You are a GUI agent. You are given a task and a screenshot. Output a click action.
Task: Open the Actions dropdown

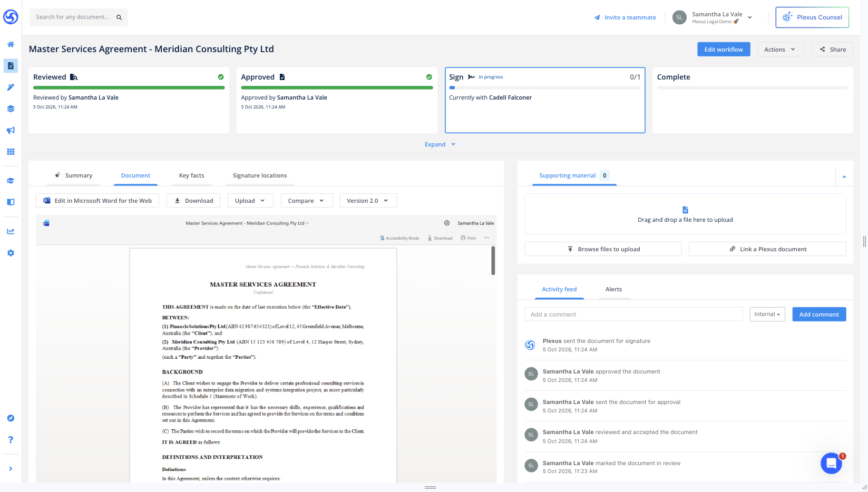click(780, 50)
